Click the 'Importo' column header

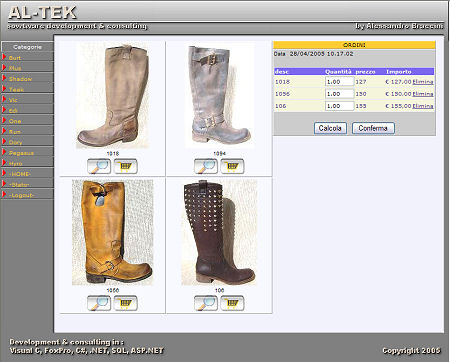399,72
